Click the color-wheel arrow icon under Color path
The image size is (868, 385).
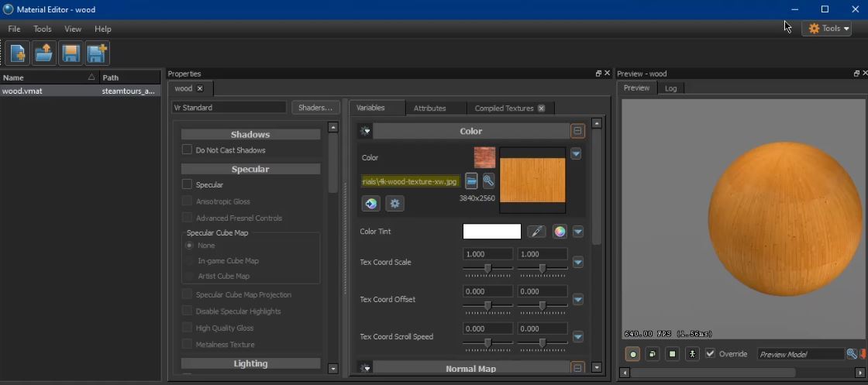coord(371,204)
